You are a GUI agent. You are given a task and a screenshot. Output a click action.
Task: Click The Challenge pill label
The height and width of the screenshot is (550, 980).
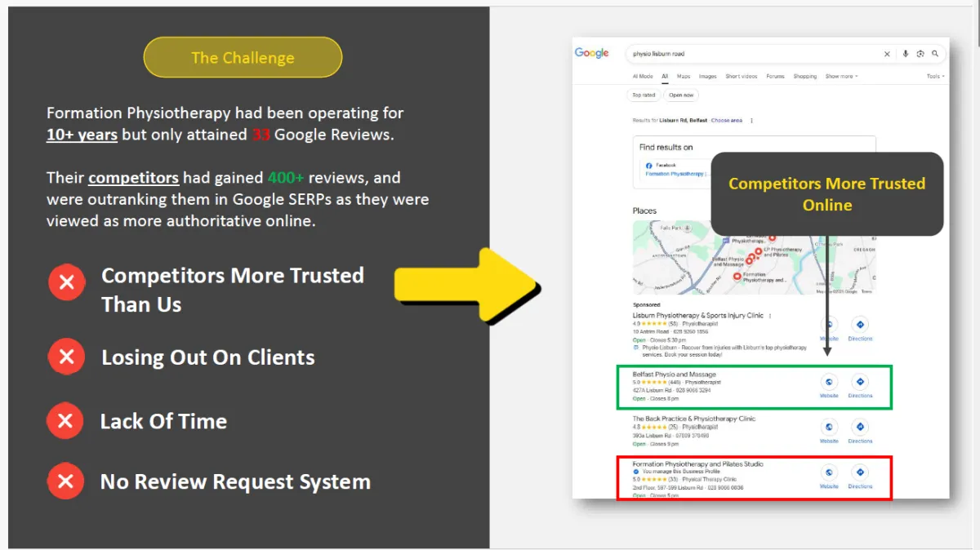pyautogui.click(x=243, y=58)
